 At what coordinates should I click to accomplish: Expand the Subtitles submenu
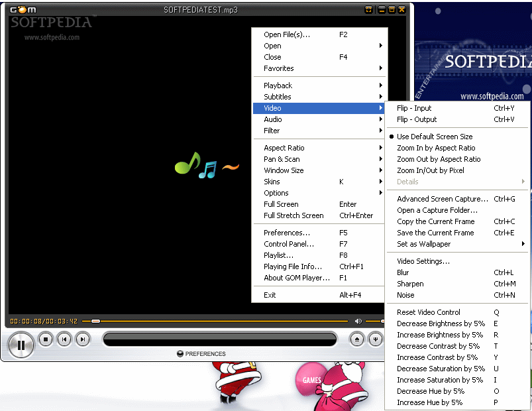(319, 96)
